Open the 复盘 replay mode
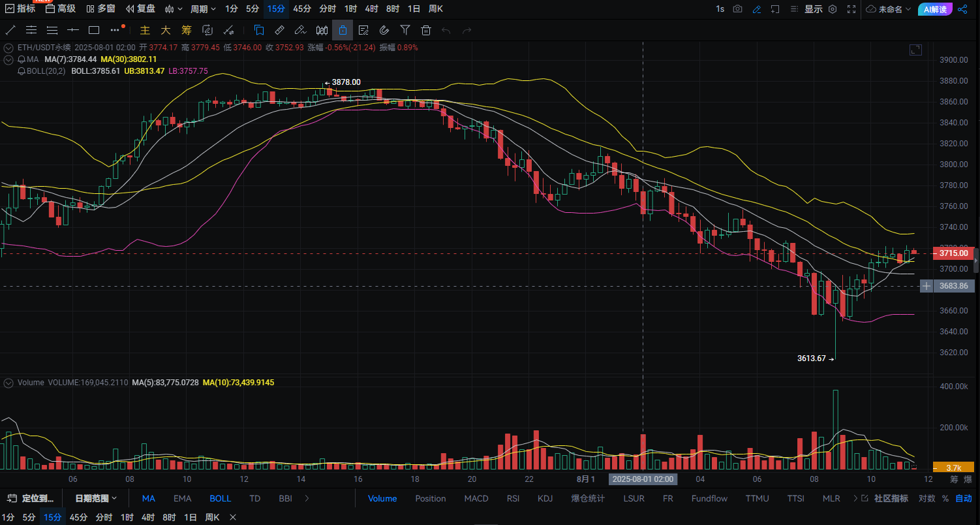 pos(140,8)
